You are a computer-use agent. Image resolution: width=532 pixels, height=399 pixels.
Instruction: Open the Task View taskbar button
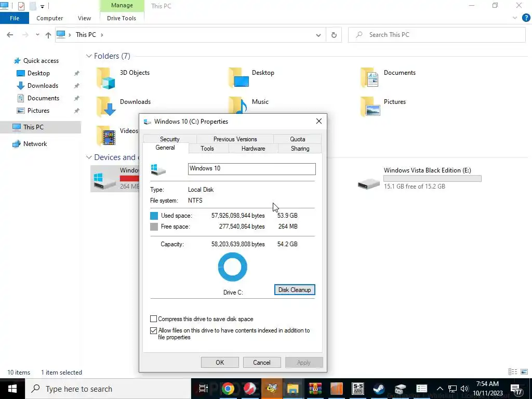(x=203, y=389)
